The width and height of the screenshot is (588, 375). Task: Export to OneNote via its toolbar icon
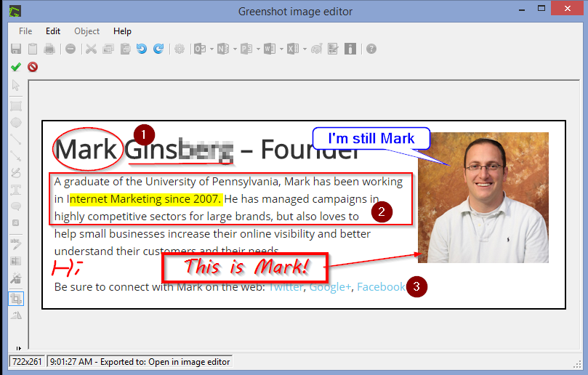(223, 49)
